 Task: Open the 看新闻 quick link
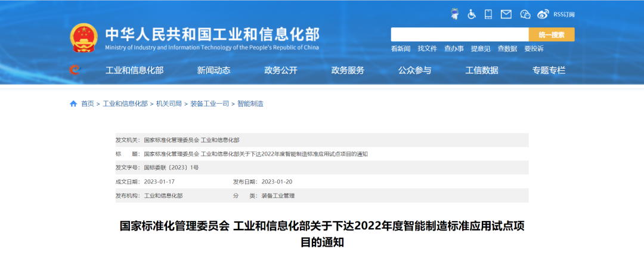(401, 48)
